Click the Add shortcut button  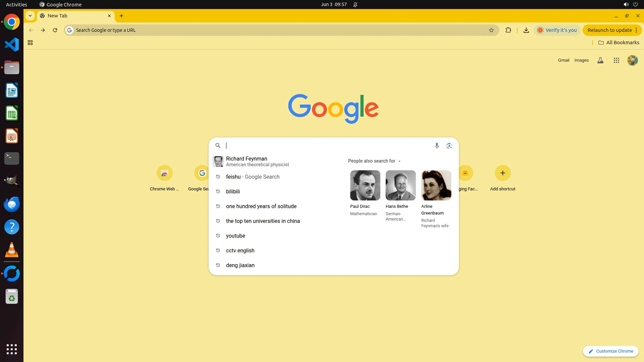[502, 173]
